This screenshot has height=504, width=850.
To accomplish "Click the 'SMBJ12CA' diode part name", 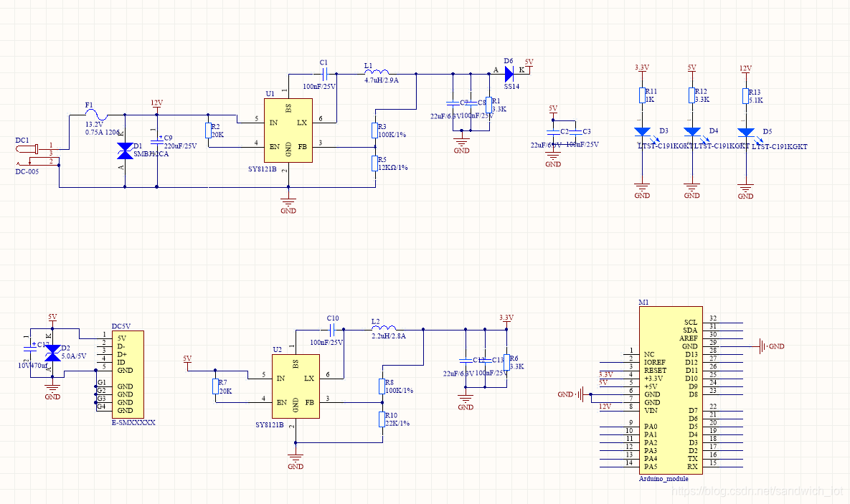I will coord(151,154).
